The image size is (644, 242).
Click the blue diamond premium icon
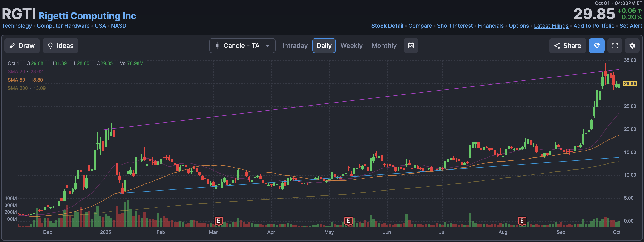pos(597,46)
